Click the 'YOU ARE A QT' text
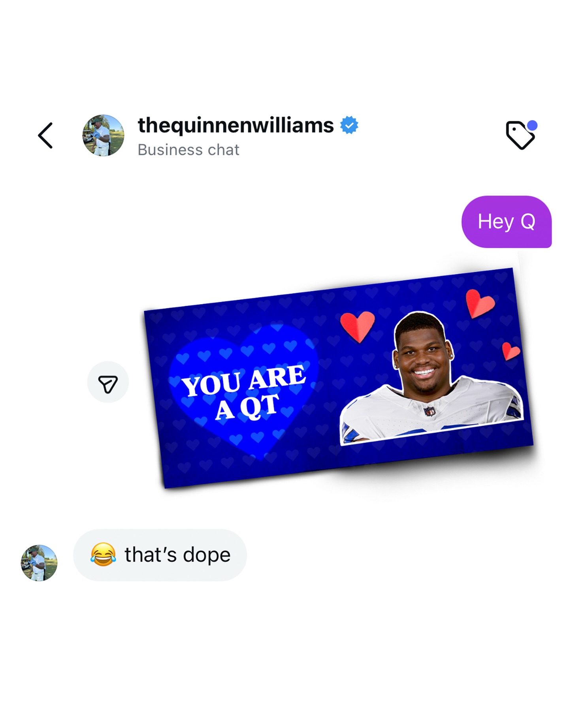This screenshot has height=728, width=569. (x=244, y=392)
